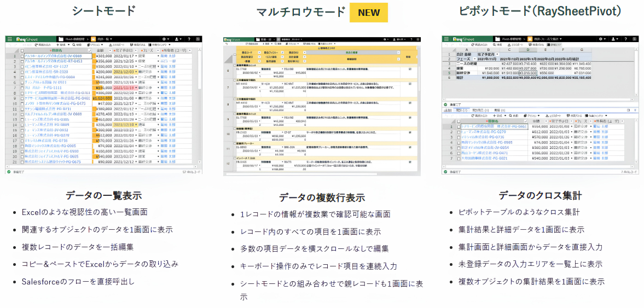Select ¥1,624,000 amount cell in Sheet mode
This screenshot has height=308, width=644.
coord(102,98)
